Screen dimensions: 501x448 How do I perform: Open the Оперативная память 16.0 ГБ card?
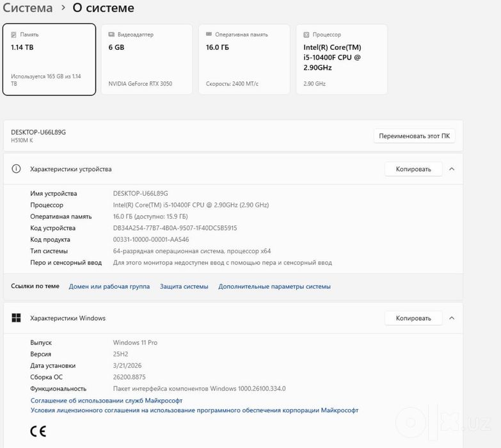pos(244,60)
